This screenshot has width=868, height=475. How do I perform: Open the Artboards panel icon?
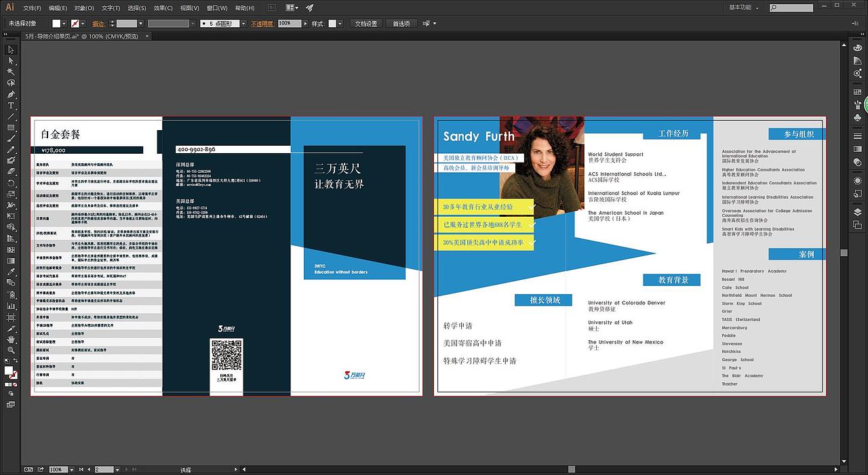(857, 224)
